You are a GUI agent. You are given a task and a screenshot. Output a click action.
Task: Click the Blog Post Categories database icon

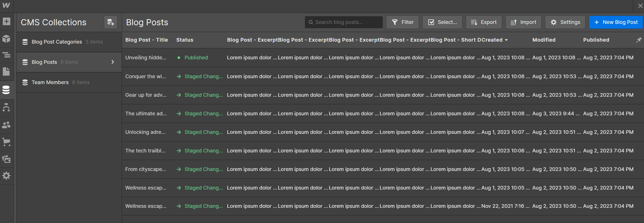(x=25, y=42)
